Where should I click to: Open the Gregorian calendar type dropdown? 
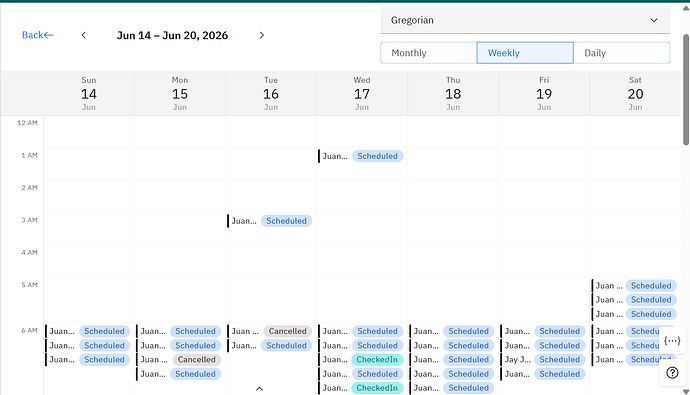point(525,20)
